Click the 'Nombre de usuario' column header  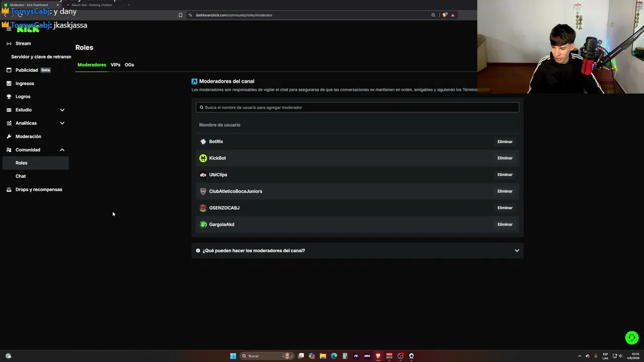[x=220, y=125]
